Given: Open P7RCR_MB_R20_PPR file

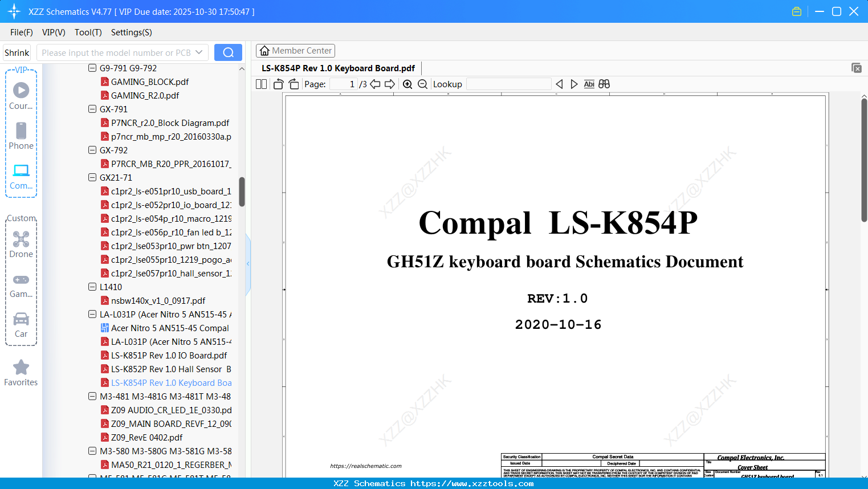Looking at the screenshot, I should coord(166,164).
